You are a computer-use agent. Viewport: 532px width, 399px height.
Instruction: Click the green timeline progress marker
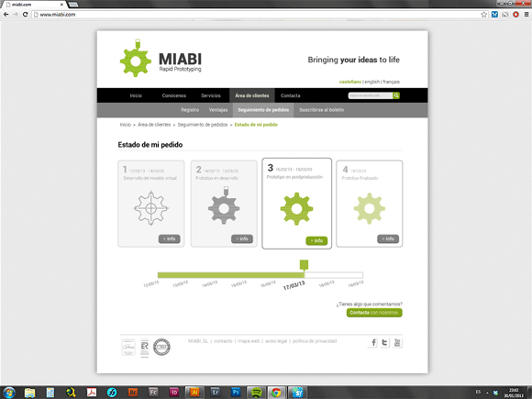pyautogui.click(x=304, y=265)
